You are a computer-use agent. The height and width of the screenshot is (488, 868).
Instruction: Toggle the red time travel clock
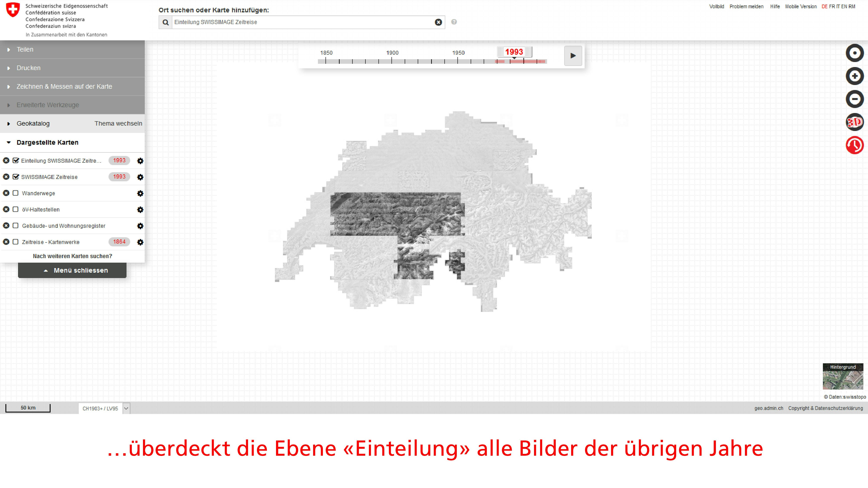coord(855,145)
